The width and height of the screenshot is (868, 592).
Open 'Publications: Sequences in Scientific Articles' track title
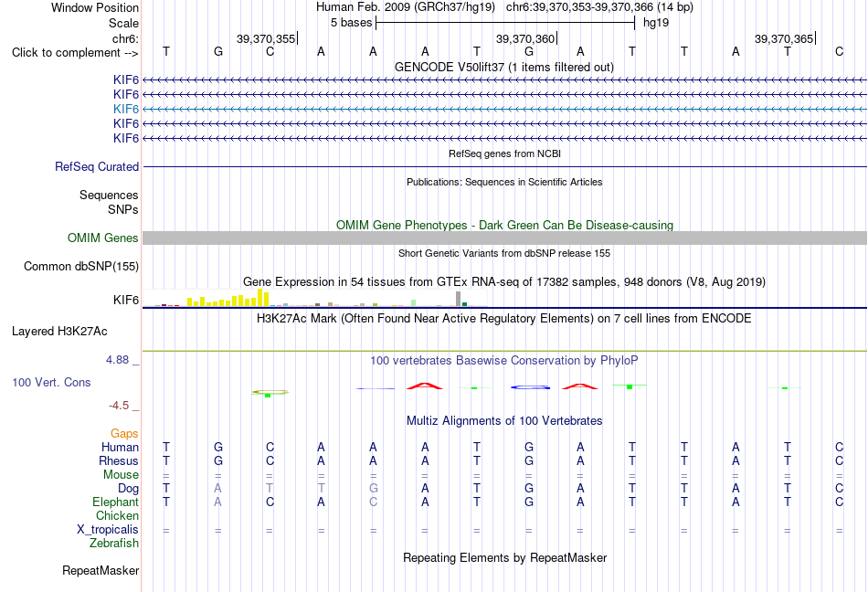(x=504, y=182)
